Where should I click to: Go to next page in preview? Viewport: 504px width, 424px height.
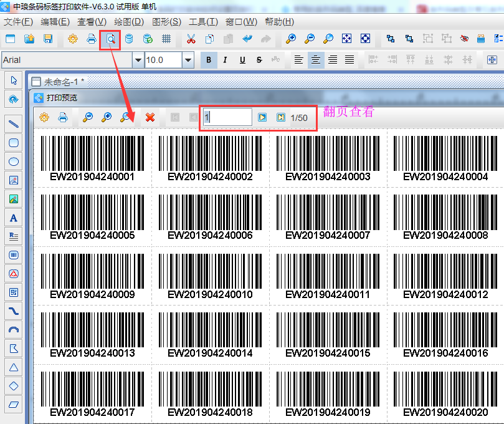pos(263,117)
